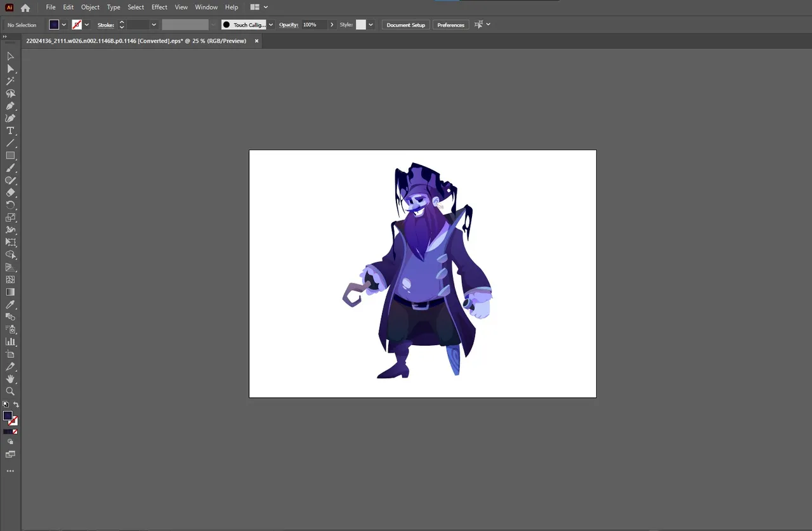
Task: Activate the Zoom magnifier tool
Action: pos(10,391)
